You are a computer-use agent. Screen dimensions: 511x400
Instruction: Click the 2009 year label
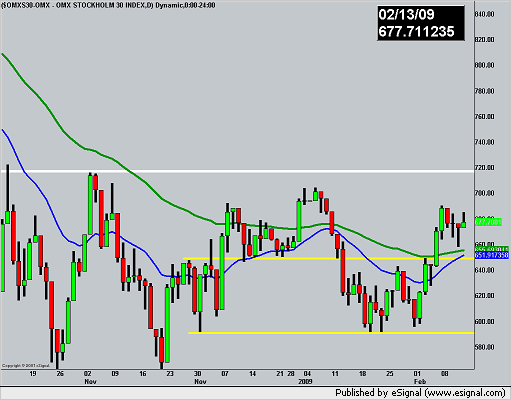click(x=305, y=382)
